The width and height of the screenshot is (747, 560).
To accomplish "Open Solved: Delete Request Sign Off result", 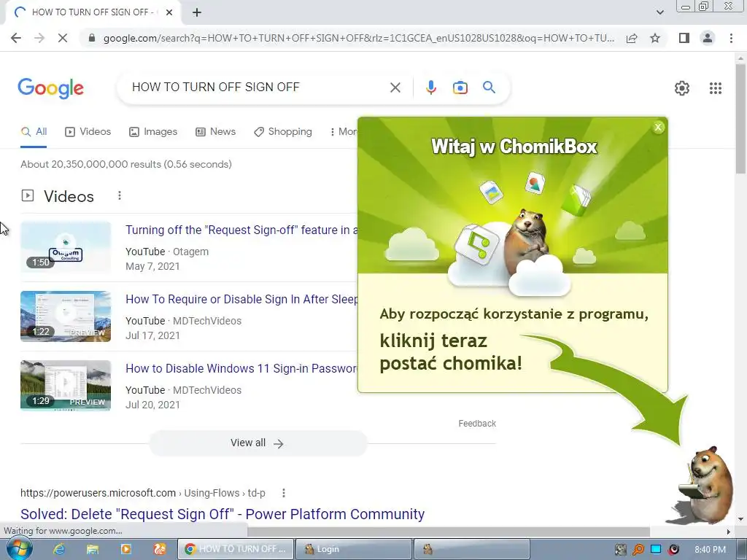I will tap(222, 514).
